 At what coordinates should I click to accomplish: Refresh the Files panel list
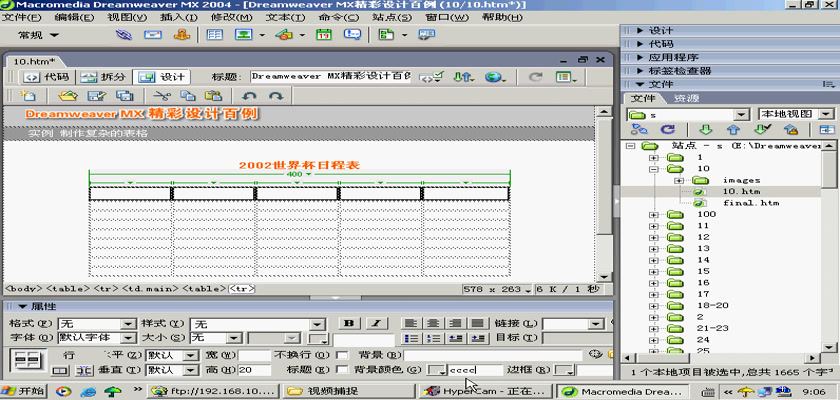click(x=667, y=129)
